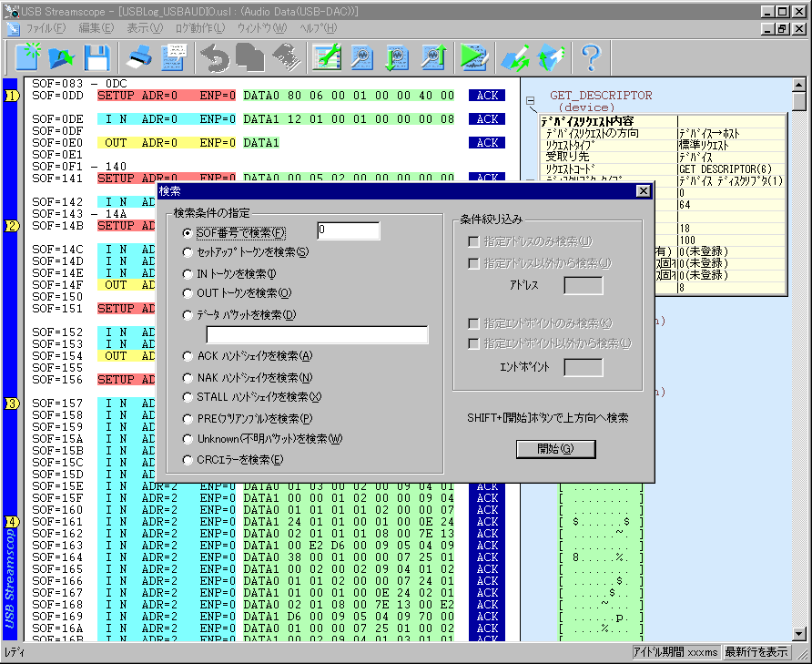812x664 pixels.
Task: Click the document icon left of ファイル menu
Action: click(13, 28)
